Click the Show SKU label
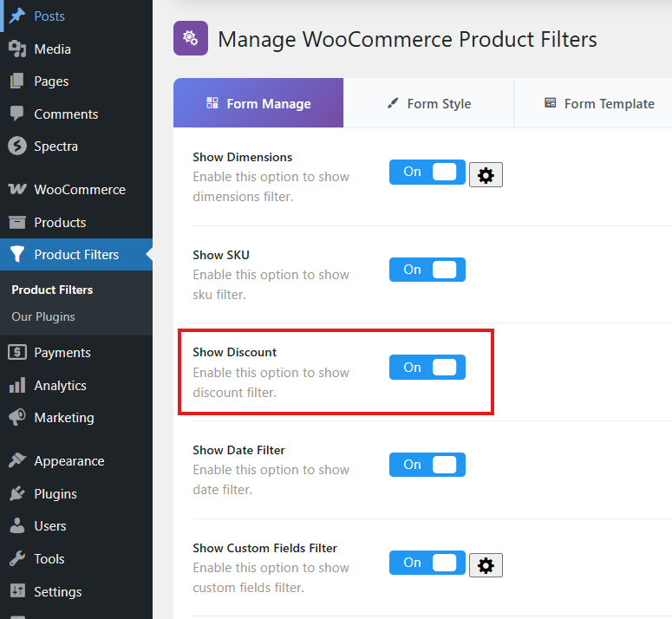Screen dimensions: 672x619 [x=221, y=255]
